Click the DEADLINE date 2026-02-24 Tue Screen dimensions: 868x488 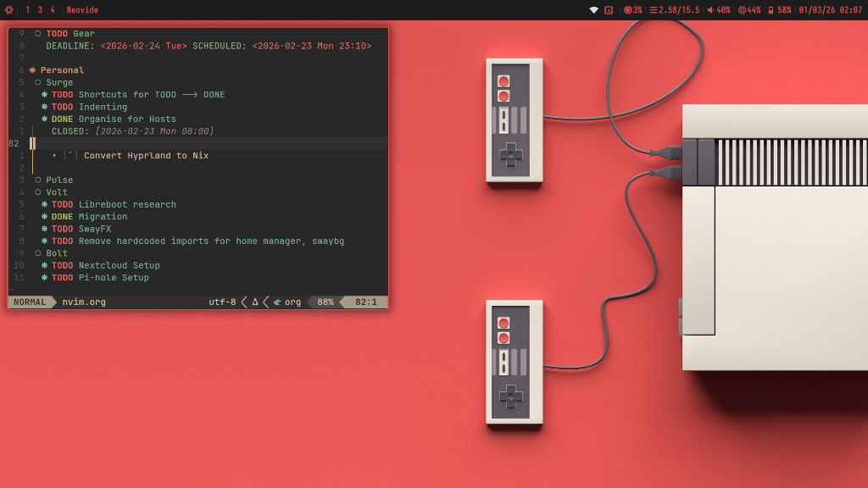pos(143,46)
